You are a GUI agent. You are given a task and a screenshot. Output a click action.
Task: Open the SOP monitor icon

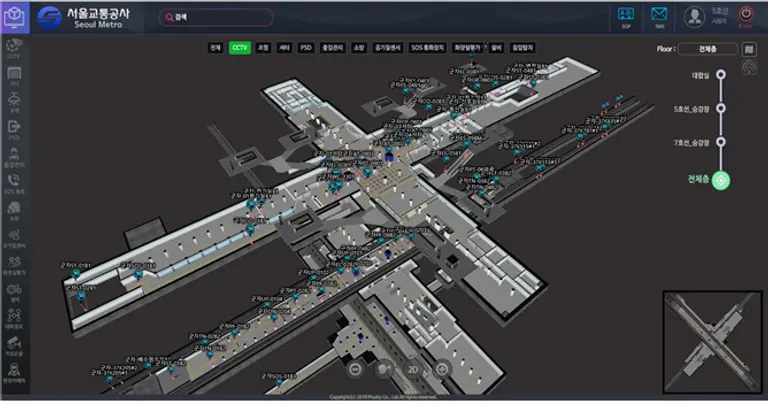tap(626, 15)
